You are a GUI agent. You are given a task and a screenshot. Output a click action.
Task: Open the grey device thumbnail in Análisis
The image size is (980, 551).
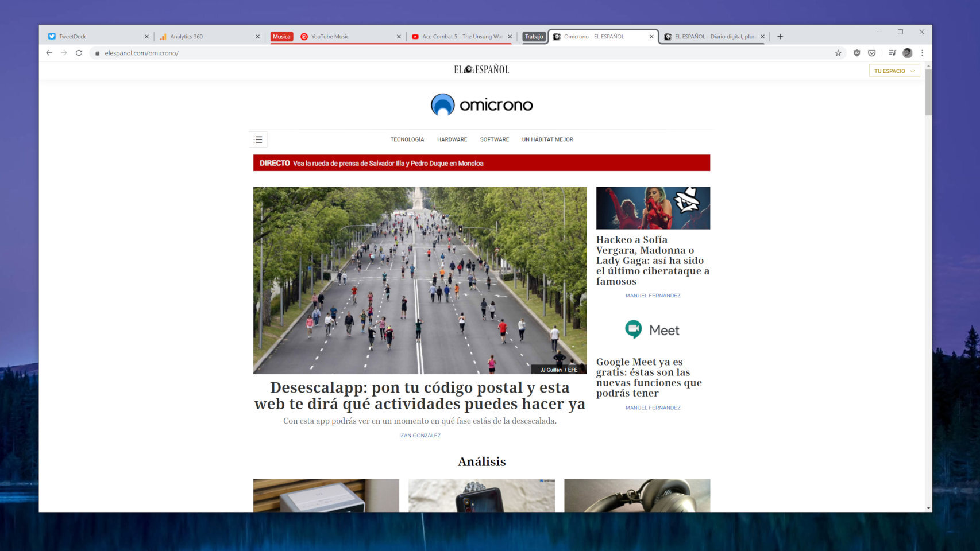tap(326, 495)
